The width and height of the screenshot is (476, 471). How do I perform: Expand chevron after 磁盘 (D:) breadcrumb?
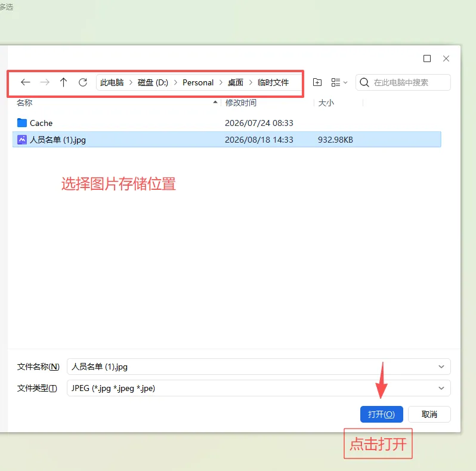point(175,82)
